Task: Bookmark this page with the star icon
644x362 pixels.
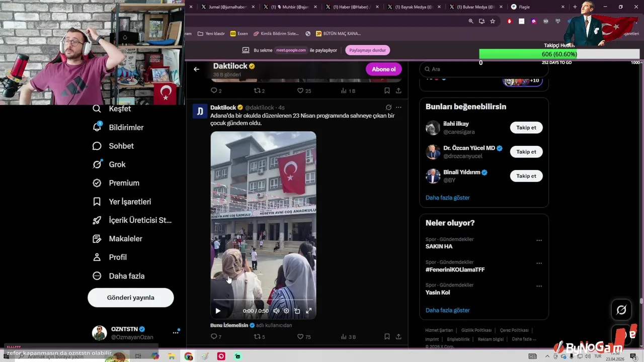Action: [x=493, y=21]
